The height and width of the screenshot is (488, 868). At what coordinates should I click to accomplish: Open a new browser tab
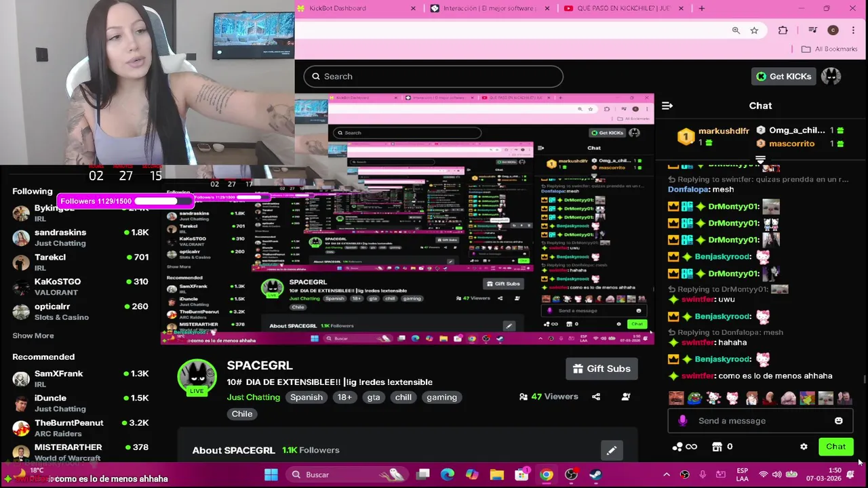click(701, 8)
